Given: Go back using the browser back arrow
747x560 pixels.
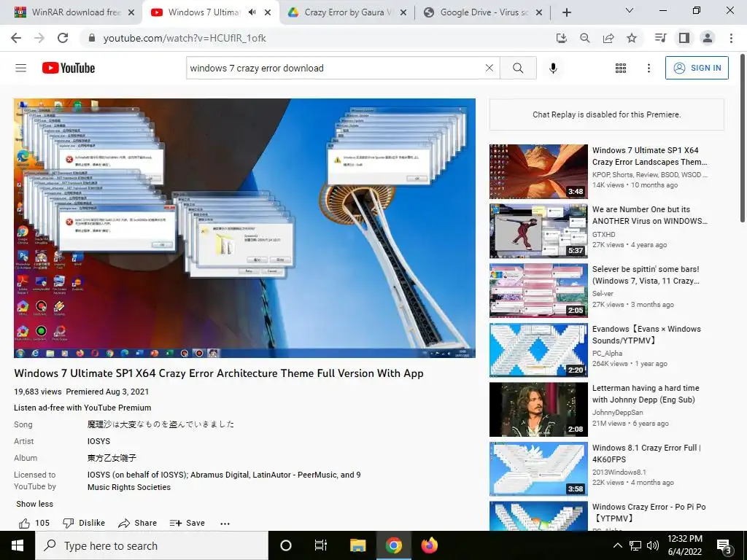Looking at the screenshot, I should [16, 38].
